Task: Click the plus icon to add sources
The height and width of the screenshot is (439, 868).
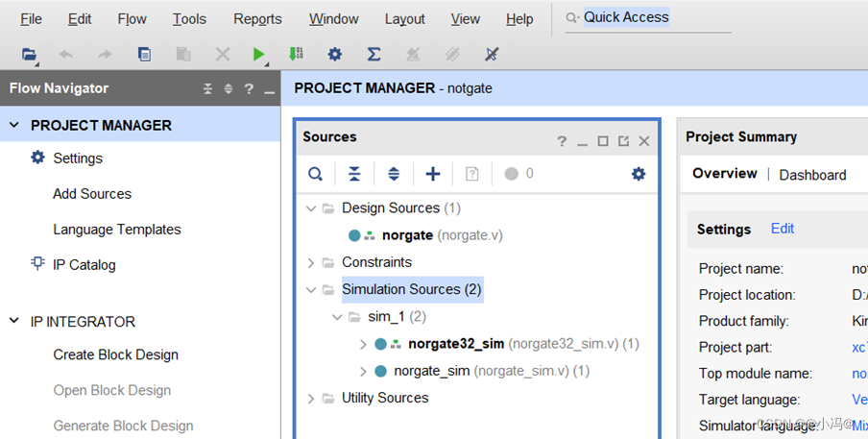Action: click(x=433, y=174)
